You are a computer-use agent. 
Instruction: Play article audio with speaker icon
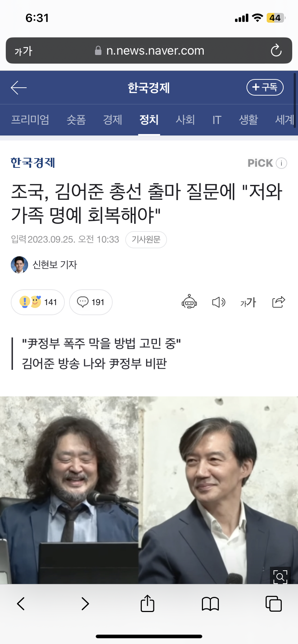218,302
